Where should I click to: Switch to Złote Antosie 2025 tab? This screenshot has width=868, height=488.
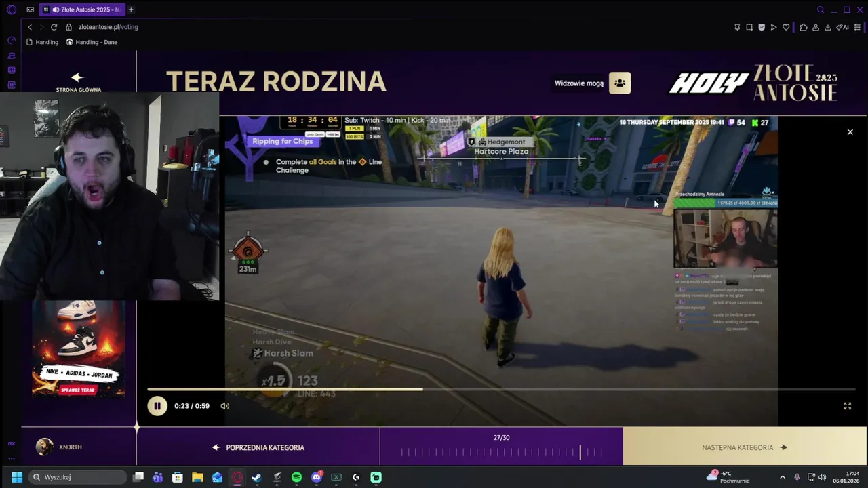[x=81, y=9]
